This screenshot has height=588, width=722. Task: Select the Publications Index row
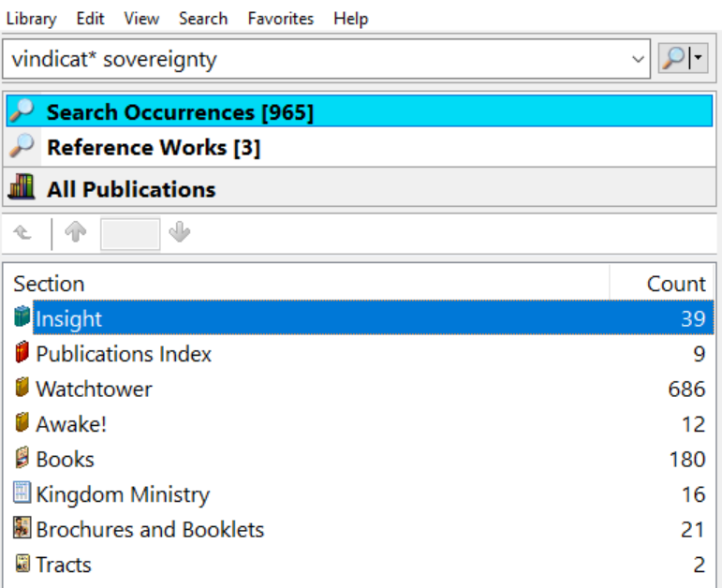click(x=362, y=353)
